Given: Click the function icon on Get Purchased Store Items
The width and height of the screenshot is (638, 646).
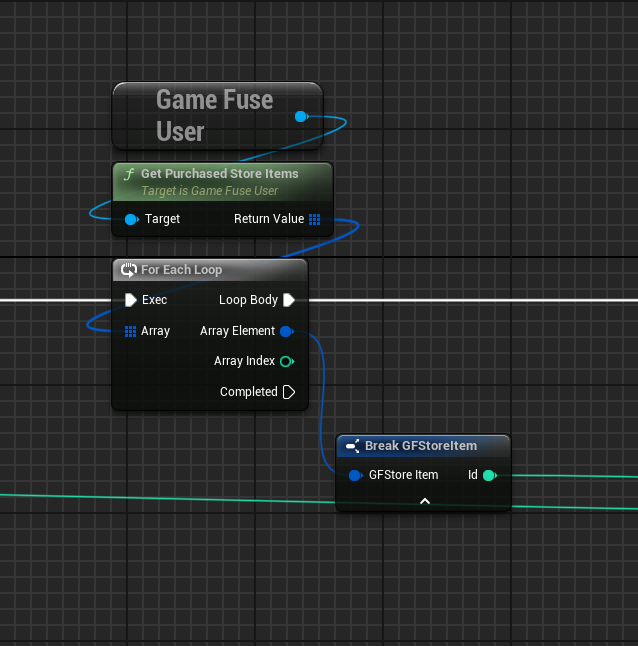Looking at the screenshot, I should [129, 174].
